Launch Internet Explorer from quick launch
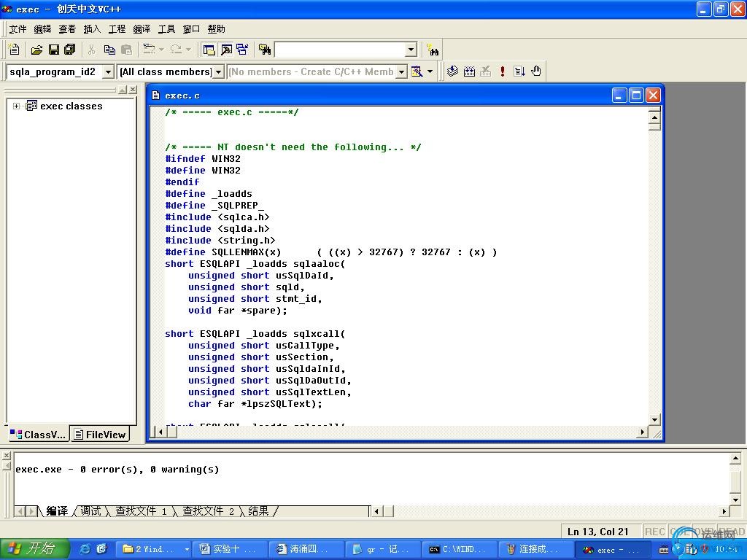The width and height of the screenshot is (747, 560). [x=85, y=549]
